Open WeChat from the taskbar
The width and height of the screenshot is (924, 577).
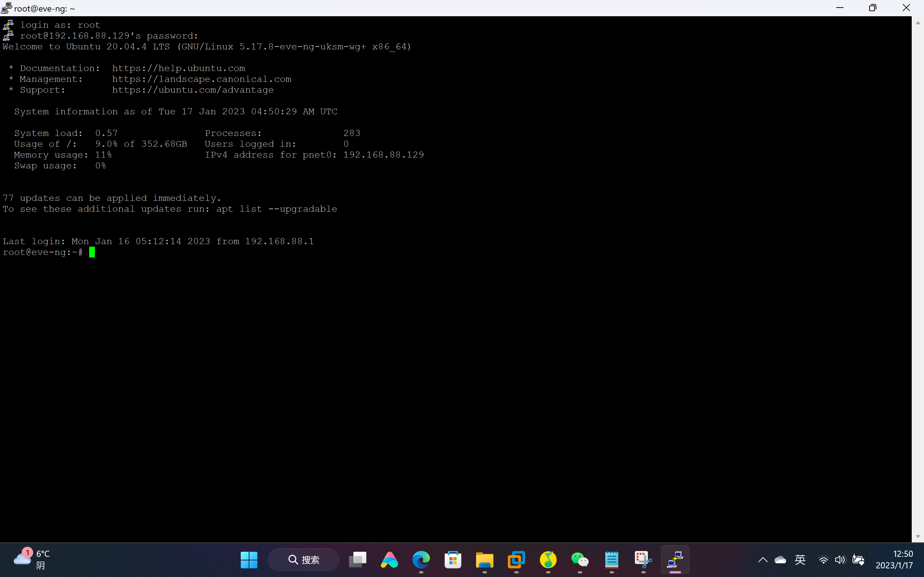point(580,560)
